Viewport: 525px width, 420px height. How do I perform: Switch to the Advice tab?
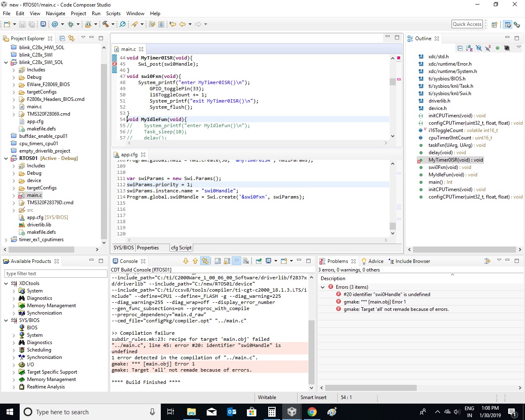[x=372, y=261]
